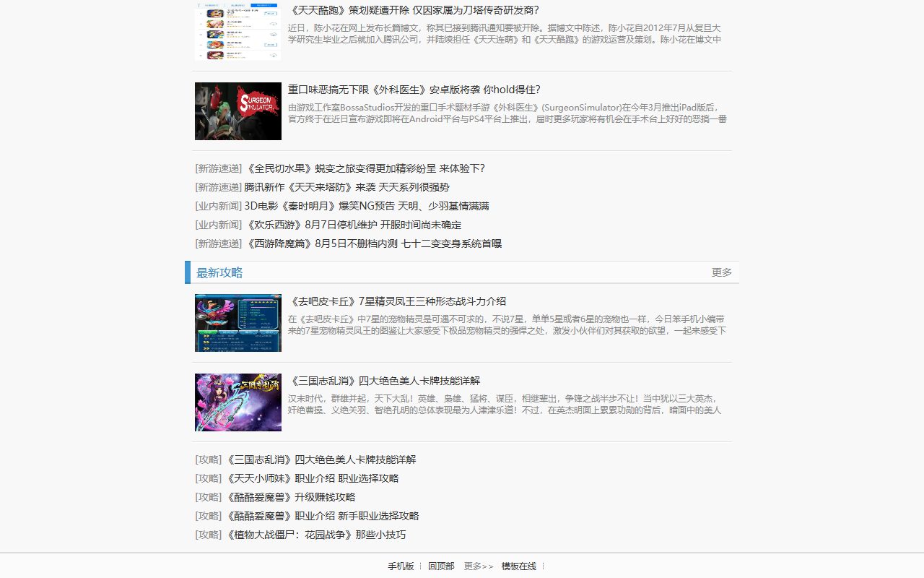The height and width of the screenshot is (578, 924).
Task: Select the 天天酷跑 article summary text
Action: [505, 34]
